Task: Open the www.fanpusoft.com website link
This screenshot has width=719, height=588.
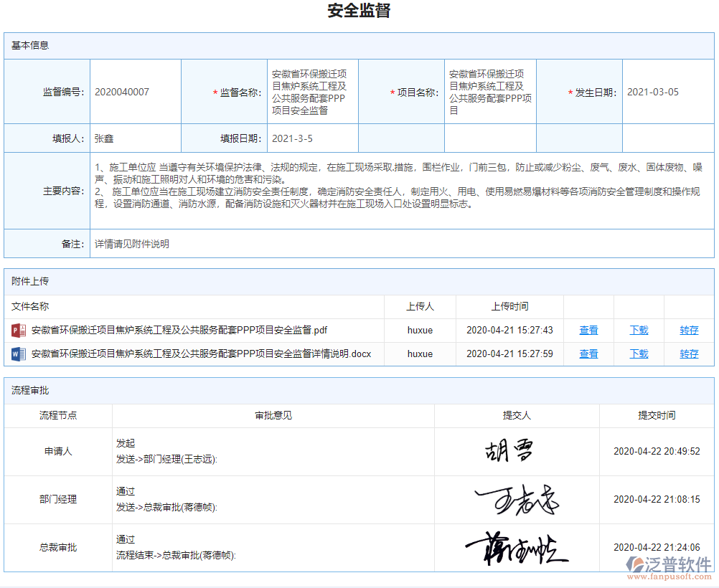Action: pyautogui.click(x=670, y=576)
